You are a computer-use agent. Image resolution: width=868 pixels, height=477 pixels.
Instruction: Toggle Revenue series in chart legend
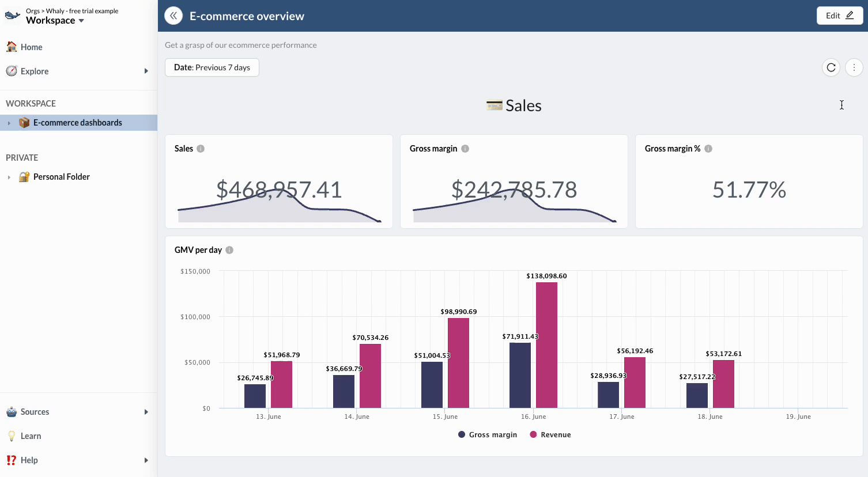550,435
